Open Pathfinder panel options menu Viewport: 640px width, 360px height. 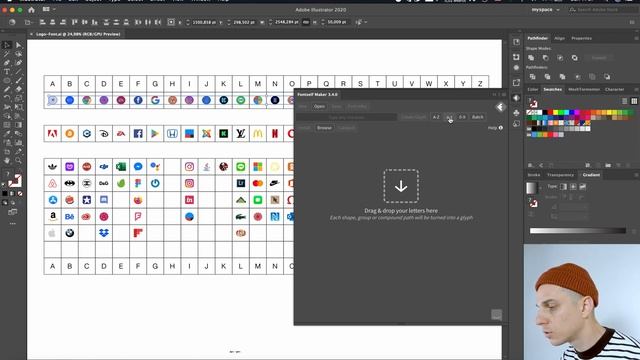pyautogui.click(x=636, y=38)
